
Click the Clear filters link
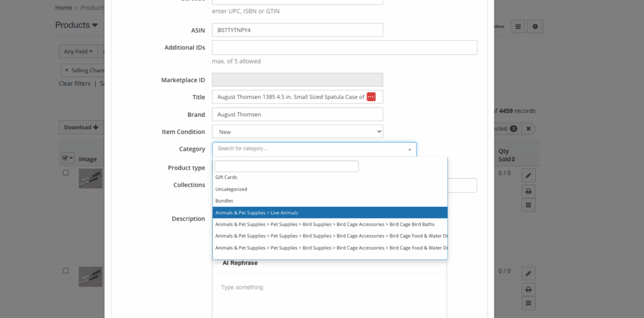click(74, 84)
